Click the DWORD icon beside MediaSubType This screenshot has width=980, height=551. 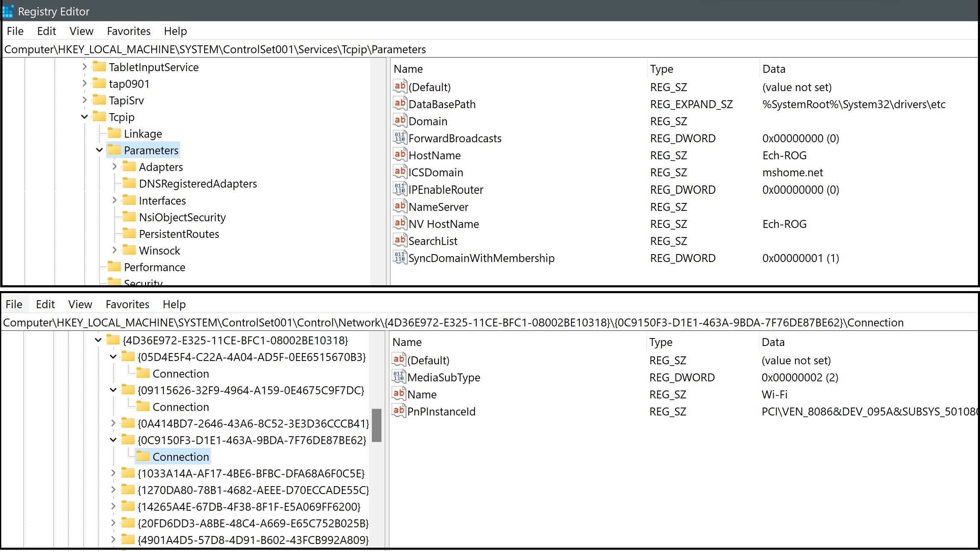pos(398,377)
